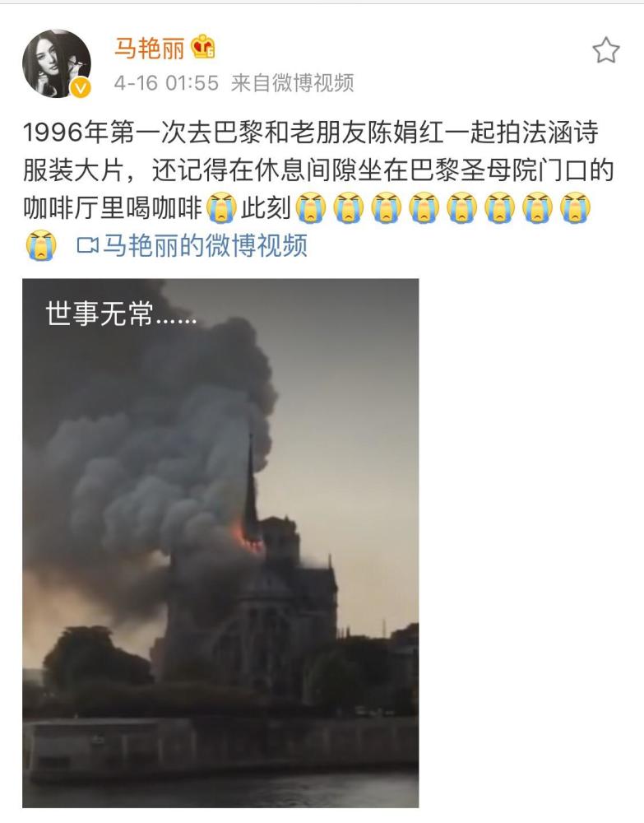Click the 4-16 01:55 post timestamp
Screen dimensions: 644x823
click(166, 83)
